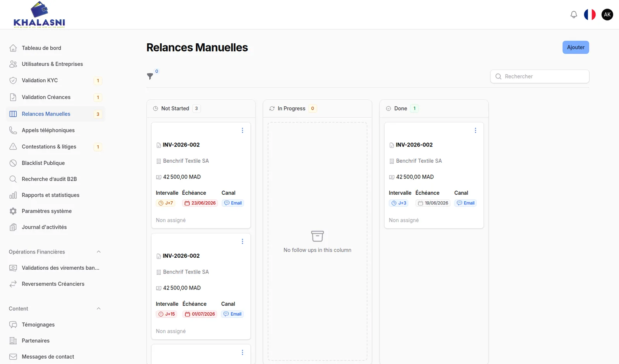The image size is (619, 364).
Task: Open the AK user avatar menu
Action: tap(607, 15)
